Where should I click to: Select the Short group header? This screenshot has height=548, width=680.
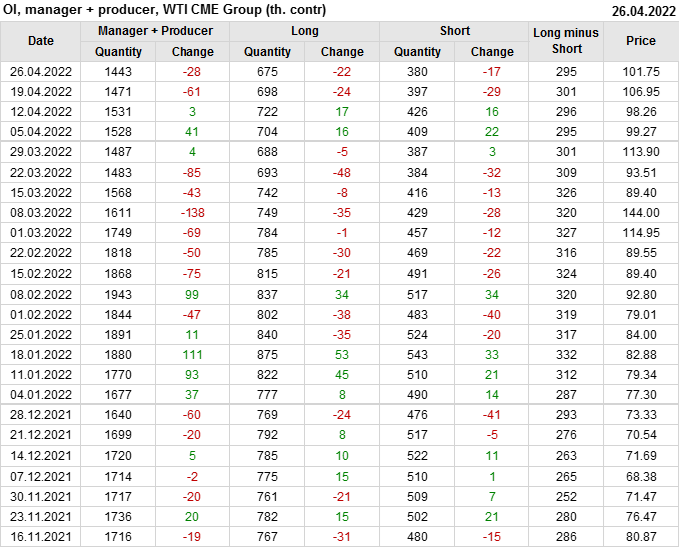(x=454, y=31)
